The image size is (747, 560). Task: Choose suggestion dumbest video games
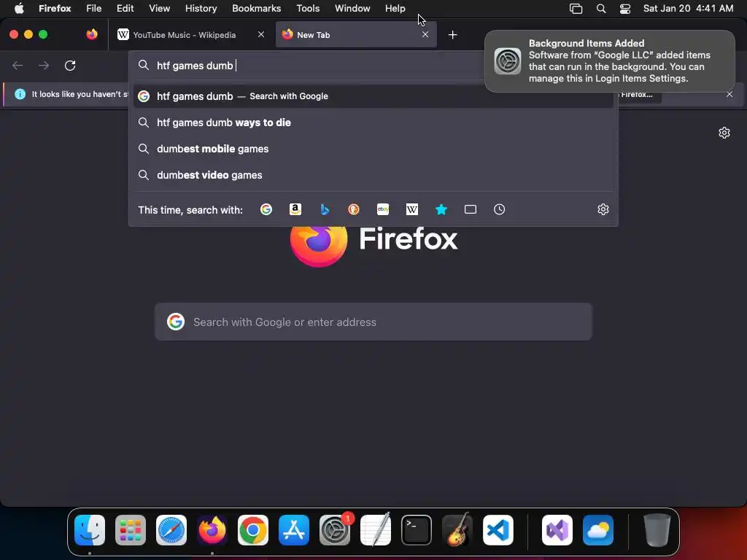pyautogui.click(x=373, y=175)
